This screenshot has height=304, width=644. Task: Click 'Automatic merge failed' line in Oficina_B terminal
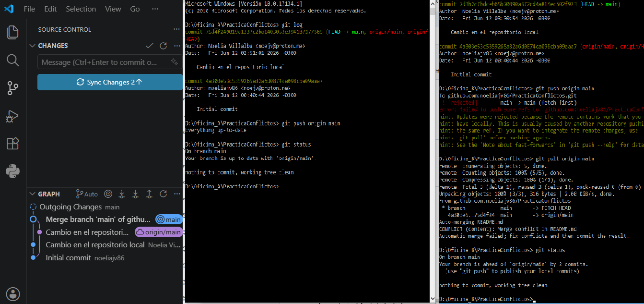point(534,236)
